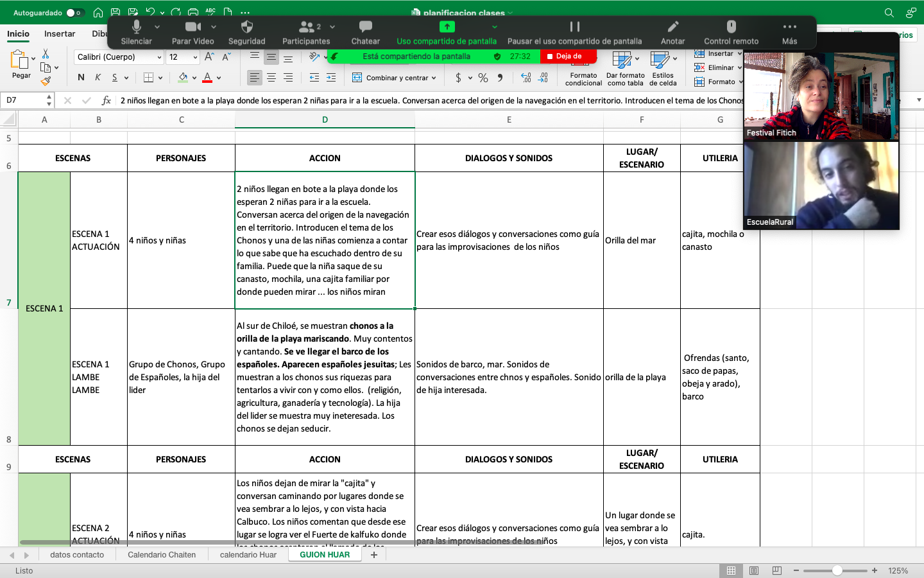Increase indent icon

point(331,78)
